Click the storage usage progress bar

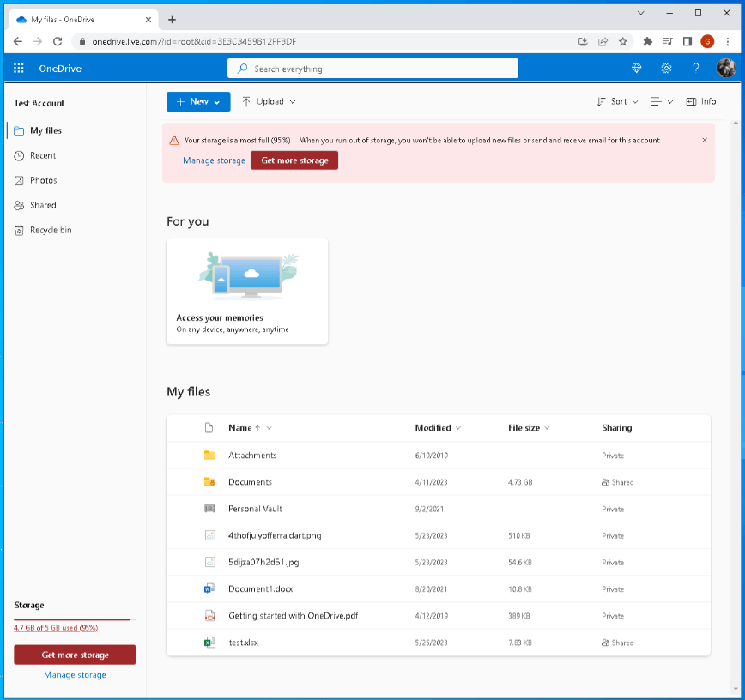pos(75,619)
